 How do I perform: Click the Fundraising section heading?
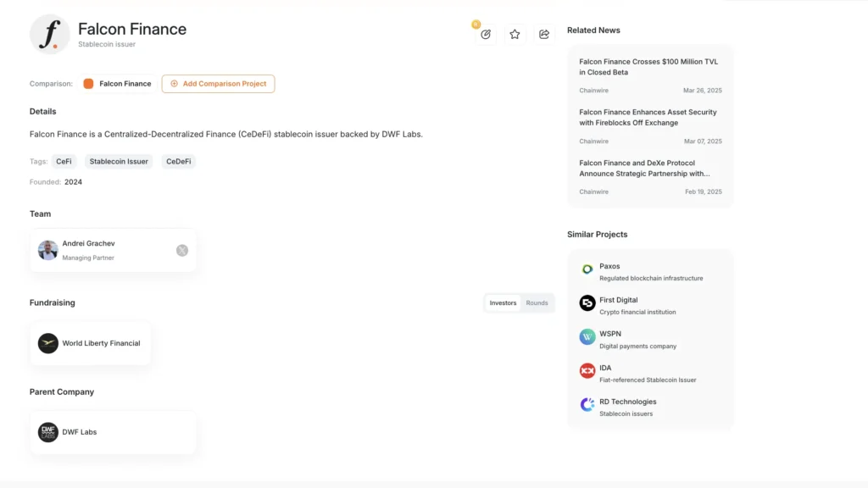[x=52, y=302]
